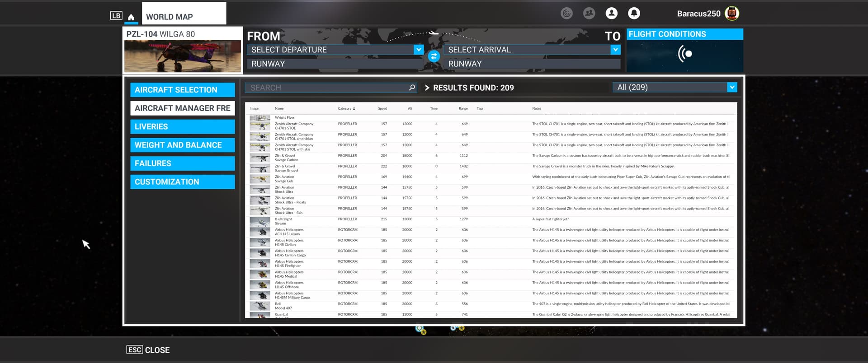Click the live weather icon under Flight Conditions
Screen dimensions: 868x363
685,54
